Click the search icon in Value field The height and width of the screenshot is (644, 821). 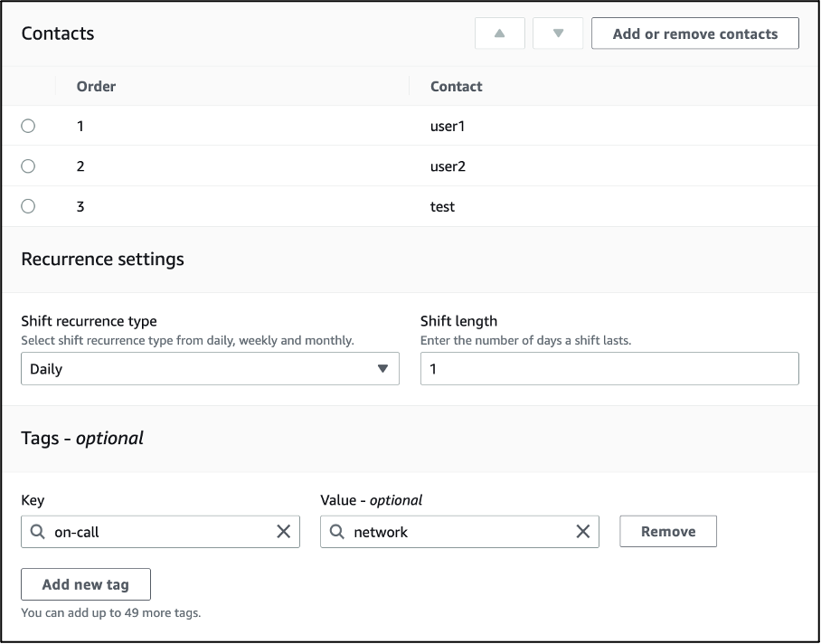(x=337, y=532)
